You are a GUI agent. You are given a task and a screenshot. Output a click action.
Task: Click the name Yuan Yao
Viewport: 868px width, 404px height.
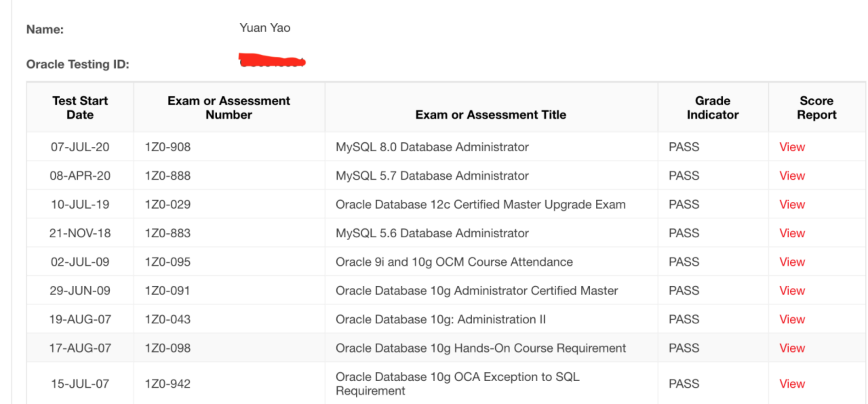coord(264,28)
